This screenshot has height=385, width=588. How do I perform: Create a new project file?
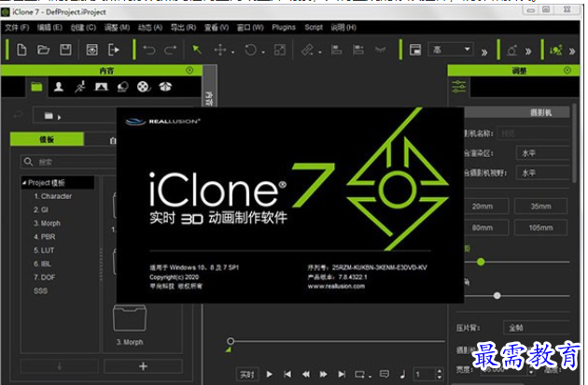coord(21,50)
